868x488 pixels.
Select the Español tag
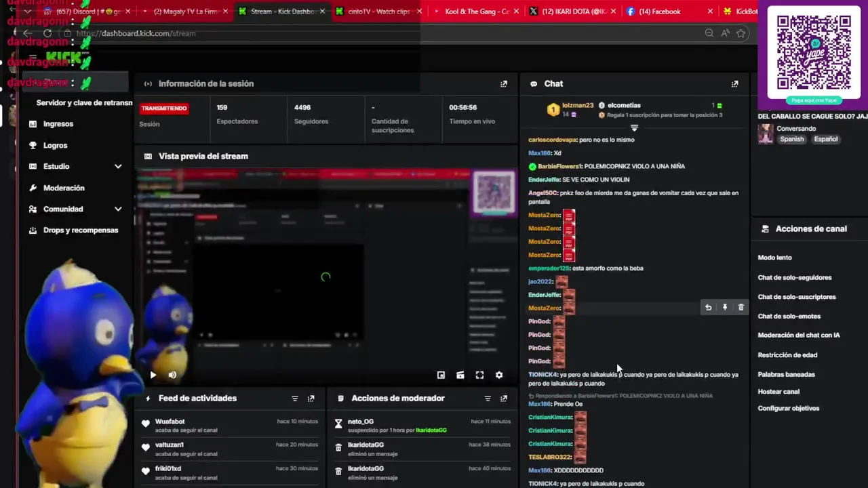826,139
